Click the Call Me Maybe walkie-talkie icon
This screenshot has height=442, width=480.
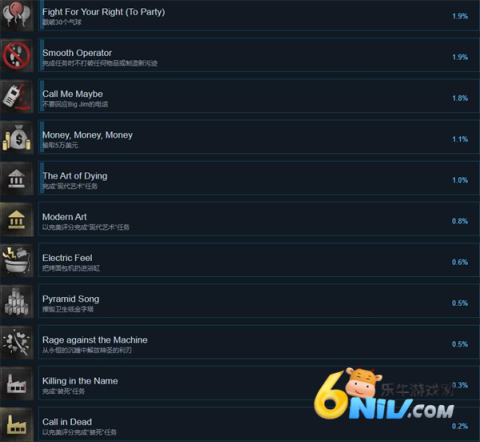[17, 97]
